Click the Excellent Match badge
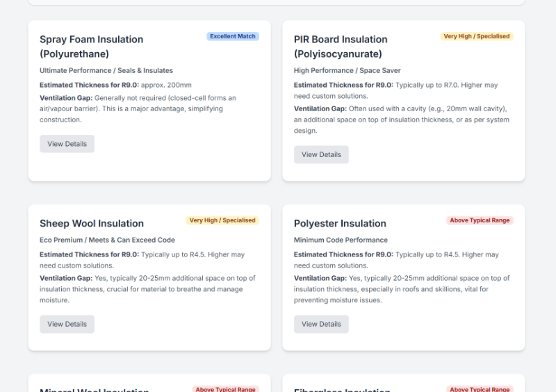 coord(233,36)
